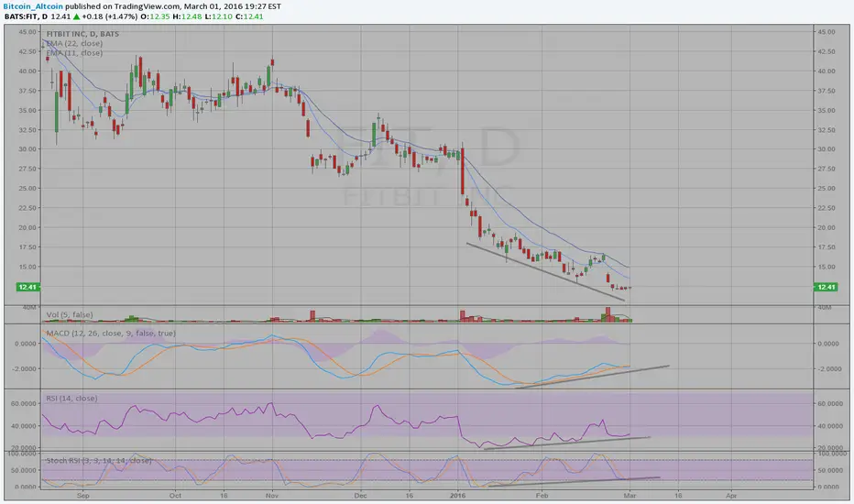Select the BATS:FIT, D symbol text
The image size is (854, 504).
click(27, 16)
